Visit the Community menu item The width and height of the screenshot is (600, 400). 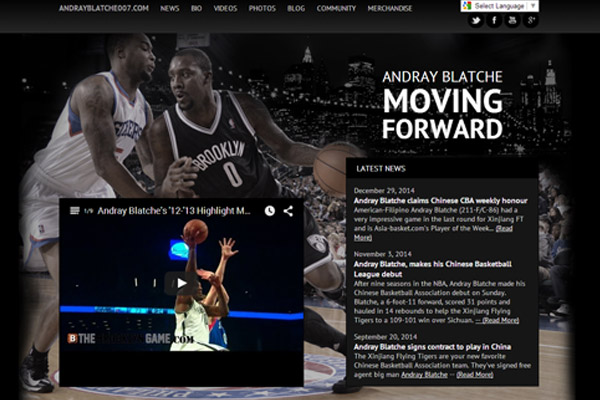pyautogui.click(x=336, y=8)
